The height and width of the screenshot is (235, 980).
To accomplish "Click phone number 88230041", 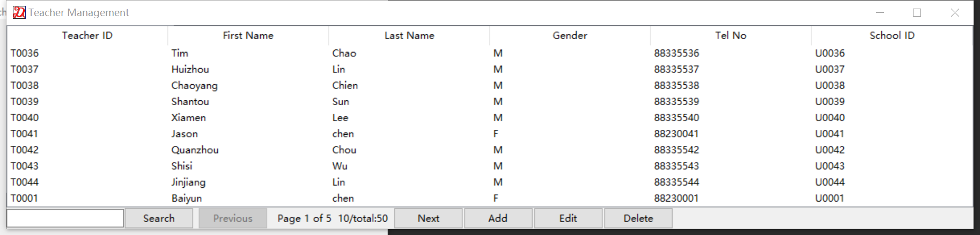I will [676, 134].
